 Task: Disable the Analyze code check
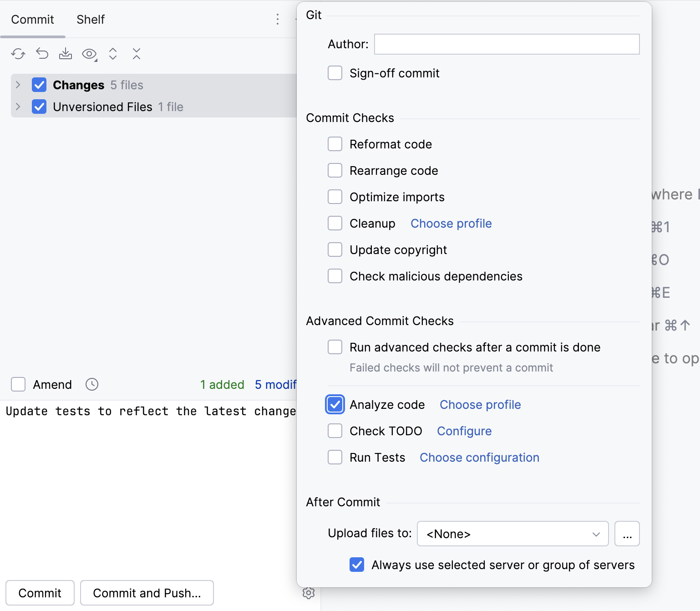[x=335, y=405]
